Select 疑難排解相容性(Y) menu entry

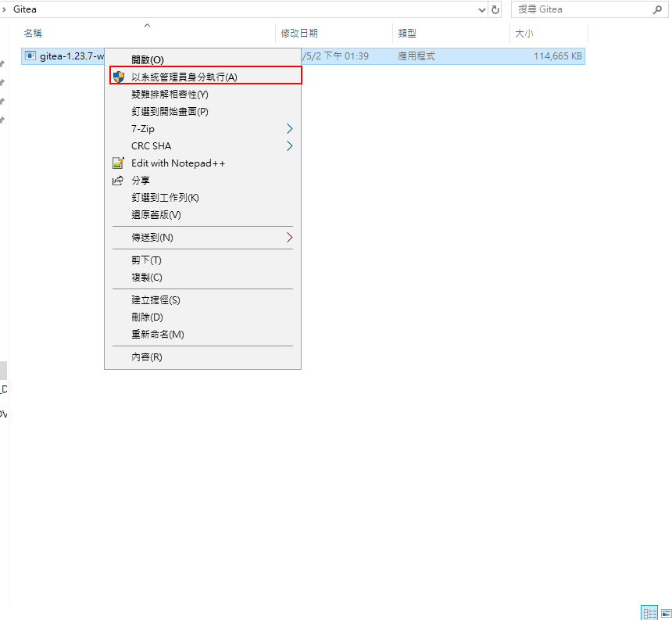tap(202, 95)
